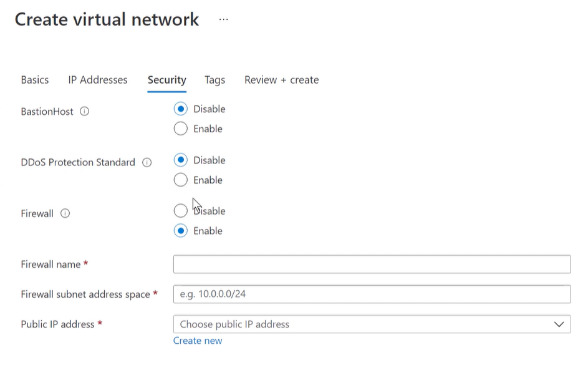The width and height of the screenshot is (588, 370).
Task: Click the BastionHost info icon
Action: pyautogui.click(x=84, y=112)
